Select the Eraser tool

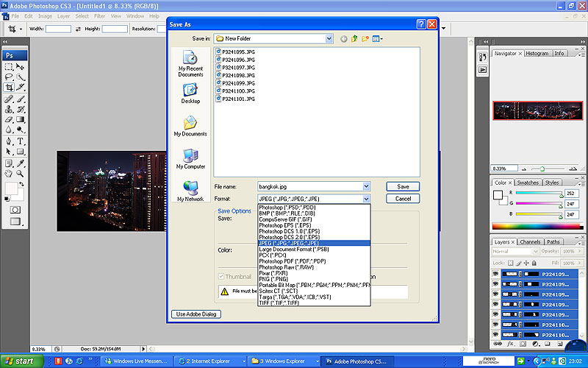click(x=9, y=119)
